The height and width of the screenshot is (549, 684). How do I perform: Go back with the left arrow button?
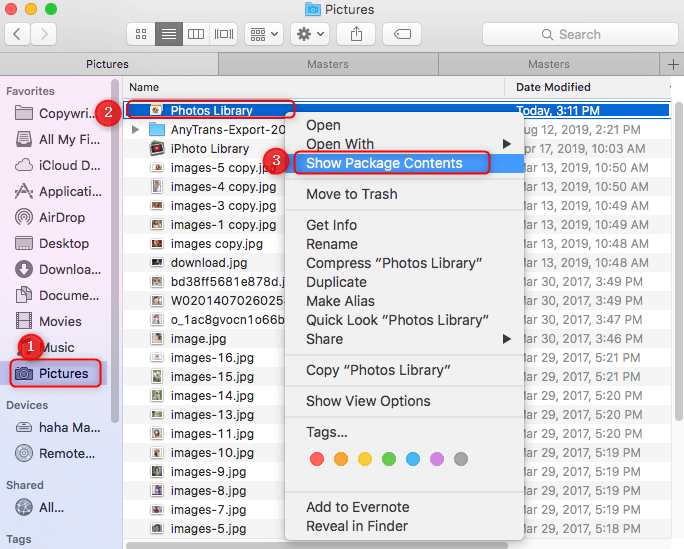click(18, 34)
